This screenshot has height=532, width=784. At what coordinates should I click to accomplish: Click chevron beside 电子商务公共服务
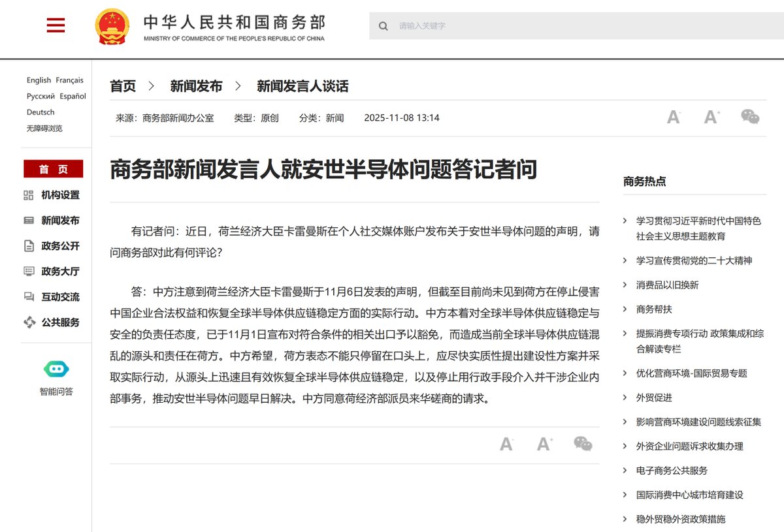(625, 471)
